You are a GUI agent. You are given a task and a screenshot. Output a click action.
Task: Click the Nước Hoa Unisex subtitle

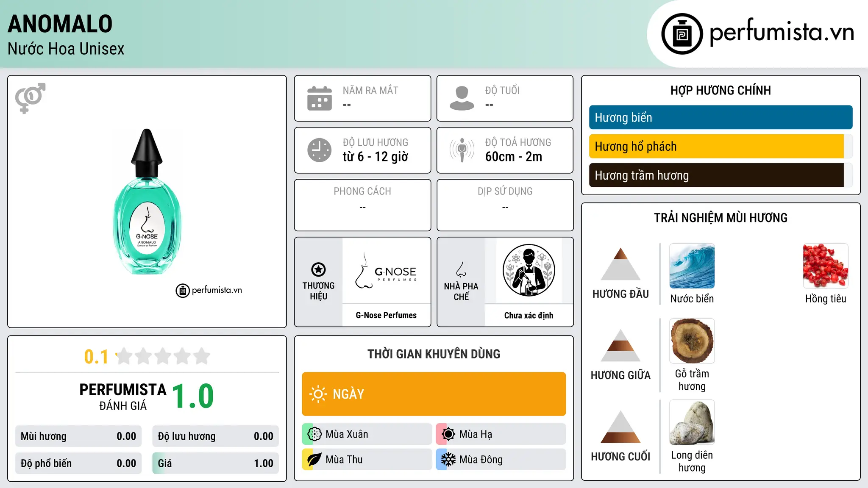pyautogui.click(x=66, y=49)
